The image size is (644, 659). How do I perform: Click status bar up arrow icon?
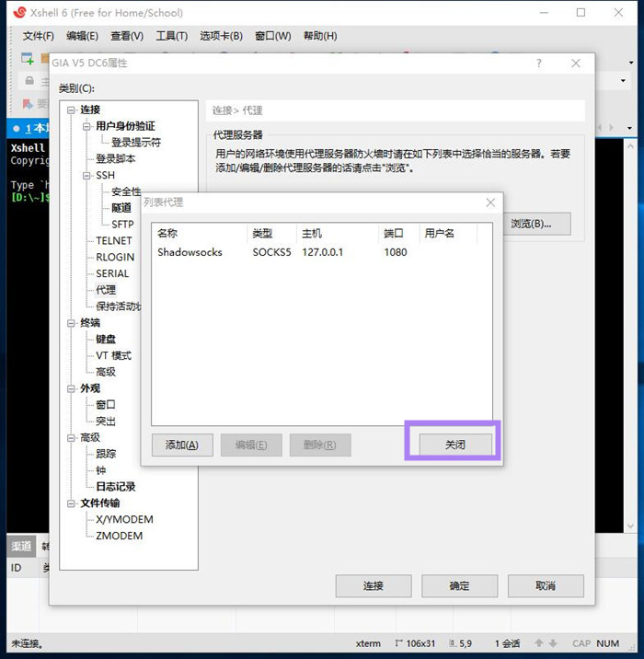(x=539, y=643)
